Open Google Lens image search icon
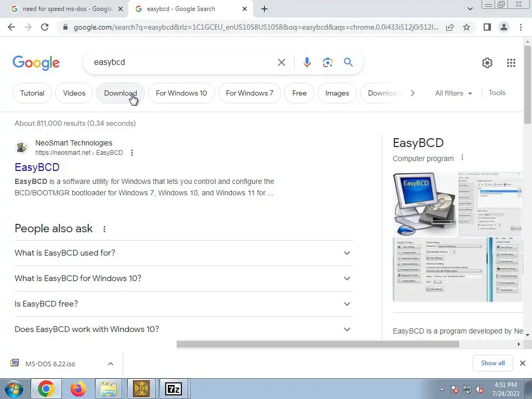 [x=327, y=62]
